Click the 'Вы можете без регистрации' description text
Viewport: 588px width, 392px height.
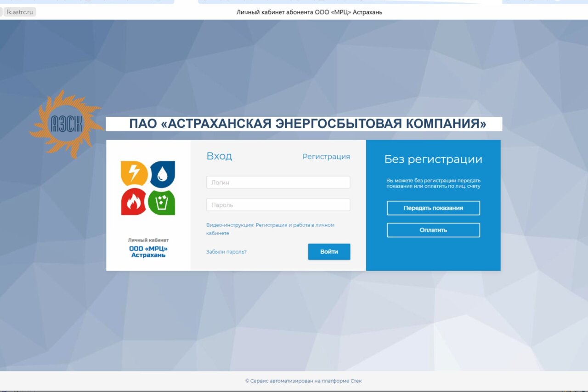click(x=433, y=183)
